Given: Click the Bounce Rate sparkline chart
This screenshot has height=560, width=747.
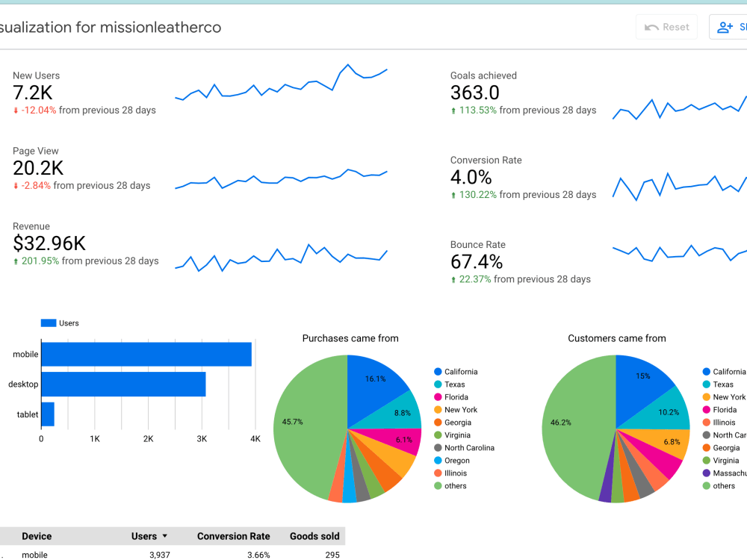Looking at the screenshot, I should point(680,254).
